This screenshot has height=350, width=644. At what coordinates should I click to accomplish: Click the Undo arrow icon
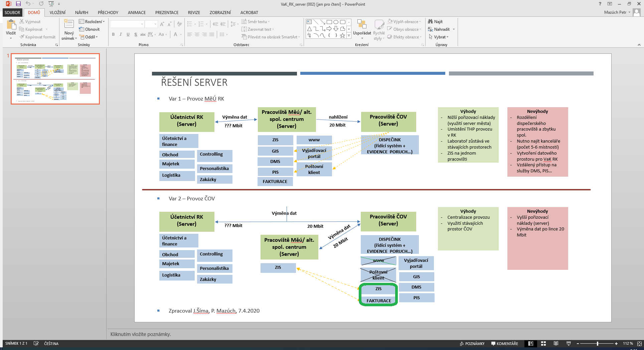[x=28, y=4]
